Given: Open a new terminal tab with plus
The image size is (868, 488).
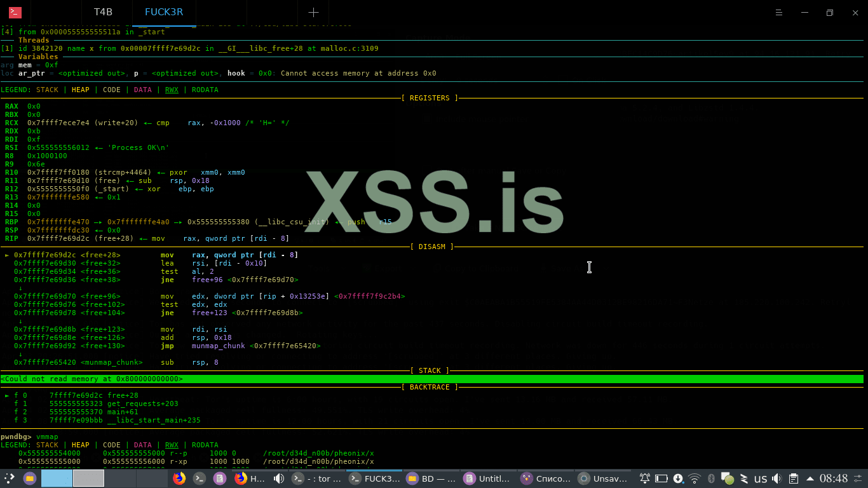Looking at the screenshot, I should click(313, 12).
